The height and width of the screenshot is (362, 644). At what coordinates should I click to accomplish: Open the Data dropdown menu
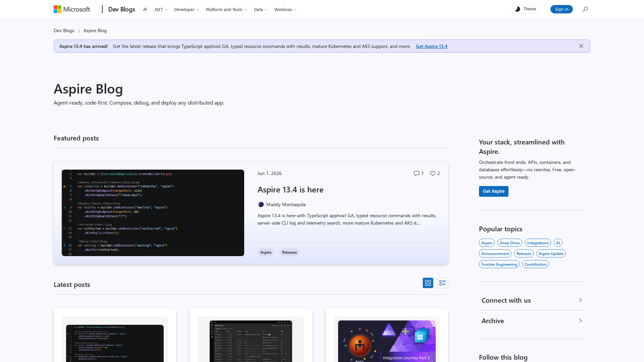point(261,9)
